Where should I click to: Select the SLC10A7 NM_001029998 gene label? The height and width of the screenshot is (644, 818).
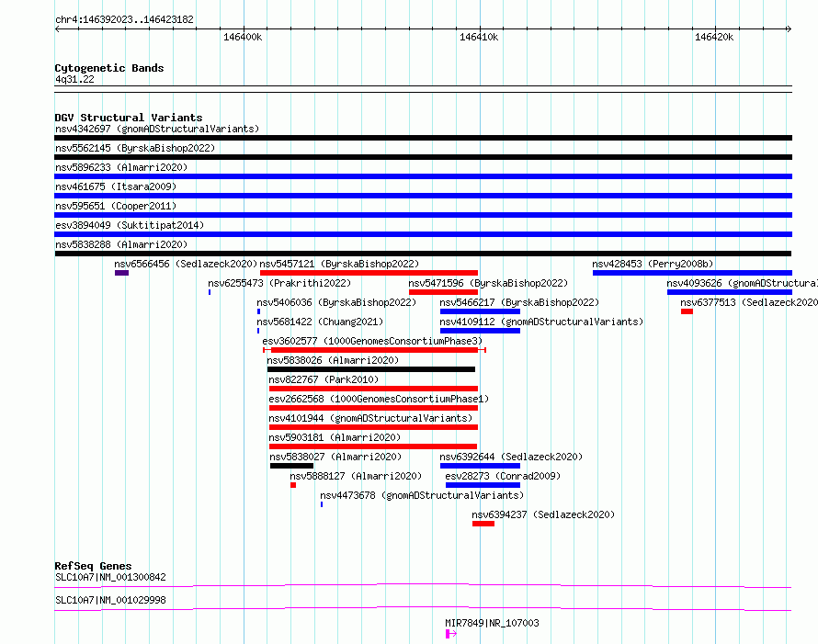tap(110, 600)
